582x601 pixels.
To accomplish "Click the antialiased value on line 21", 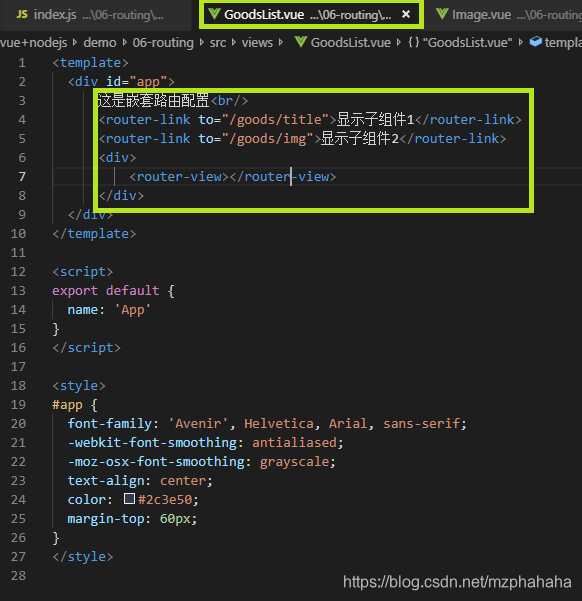I will [294, 443].
